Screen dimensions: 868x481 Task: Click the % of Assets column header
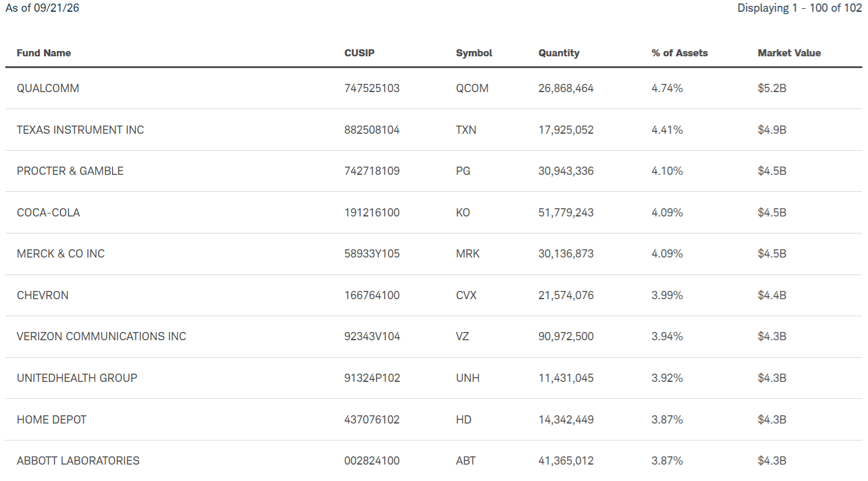[x=680, y=53]
